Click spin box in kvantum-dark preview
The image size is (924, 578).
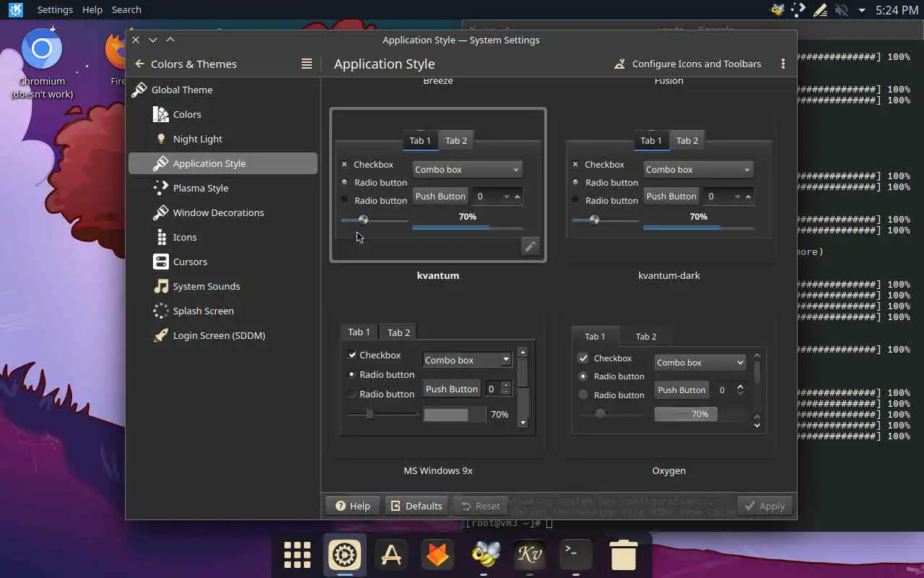728,197
